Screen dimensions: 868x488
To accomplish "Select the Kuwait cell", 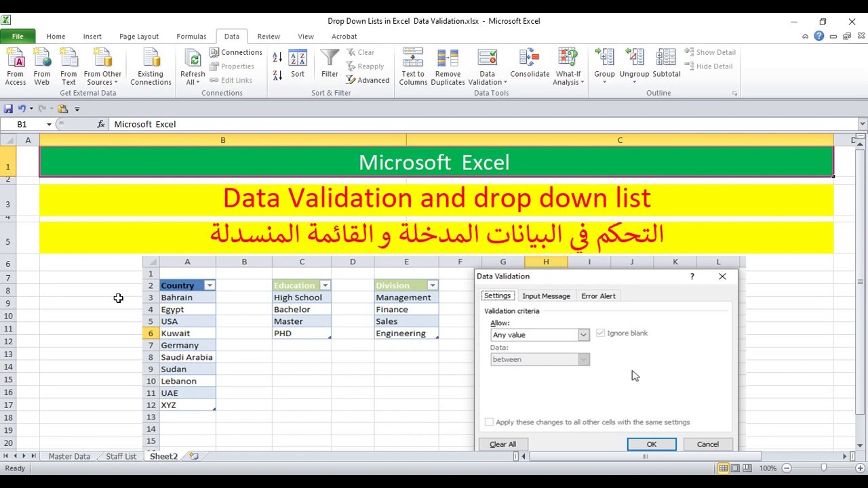I will click(187, 333).
